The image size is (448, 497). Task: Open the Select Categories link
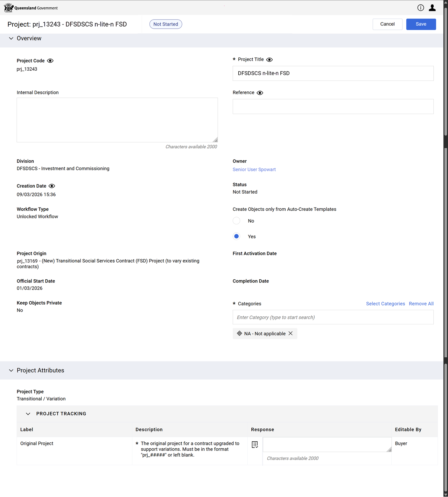pyautogui.click(x=385, y=304)
